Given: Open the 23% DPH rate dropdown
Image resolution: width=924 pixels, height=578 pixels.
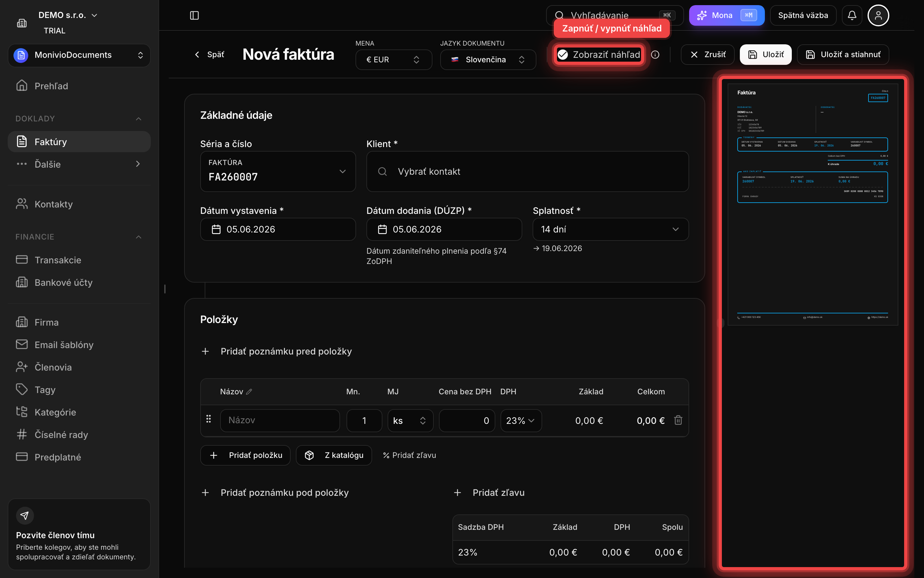Looking at the screenshot, I should (x=521, y=421).
